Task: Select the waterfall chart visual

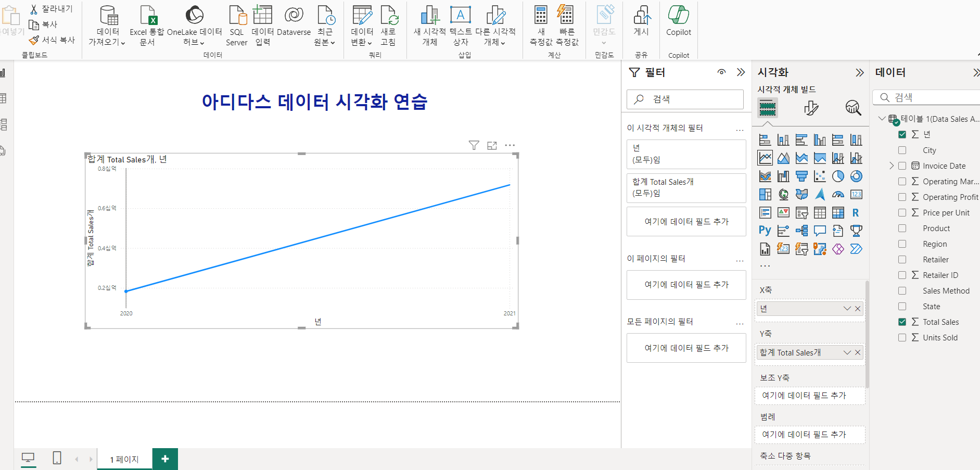Action: [783, 176]
